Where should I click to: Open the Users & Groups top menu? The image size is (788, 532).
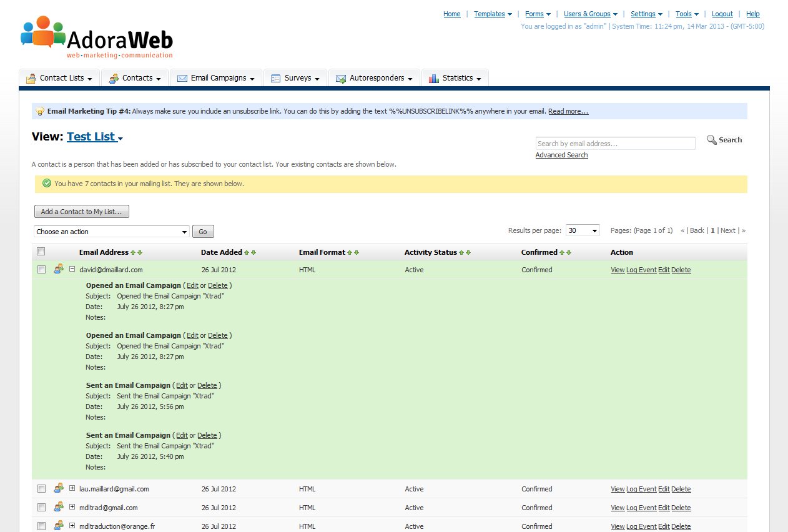point(590,14)
